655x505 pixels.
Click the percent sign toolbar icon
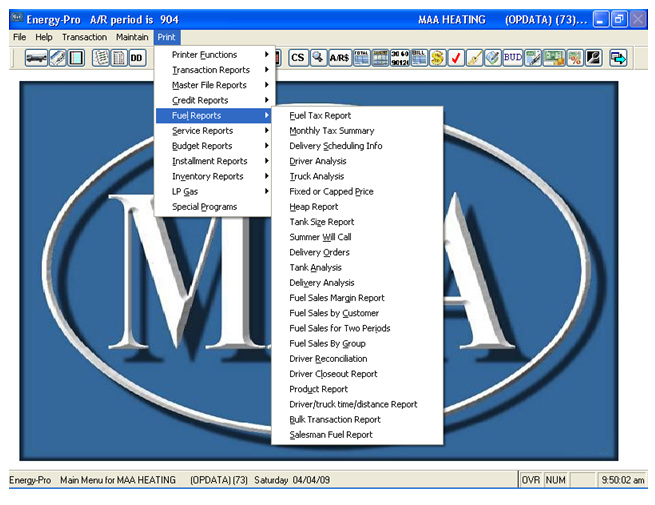click(575, 58)
